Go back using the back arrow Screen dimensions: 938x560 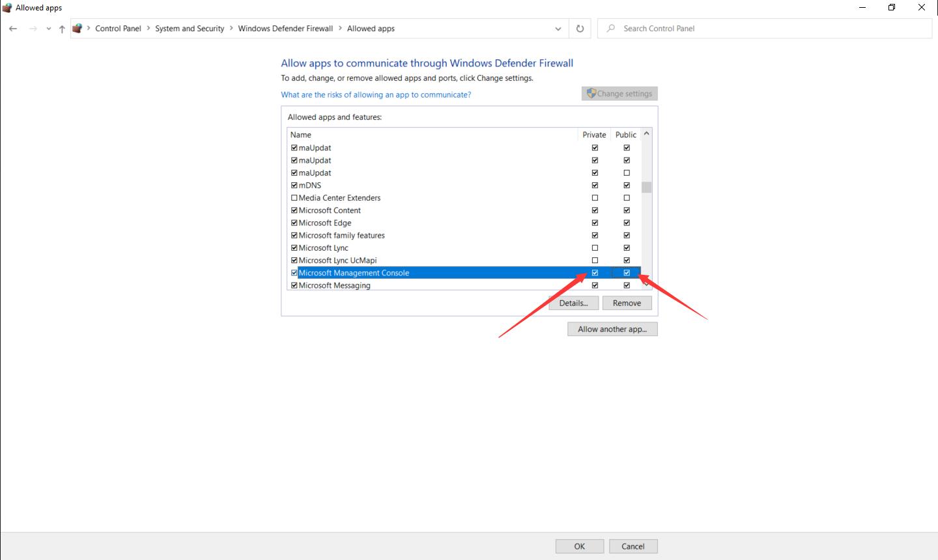click(13, 29)
